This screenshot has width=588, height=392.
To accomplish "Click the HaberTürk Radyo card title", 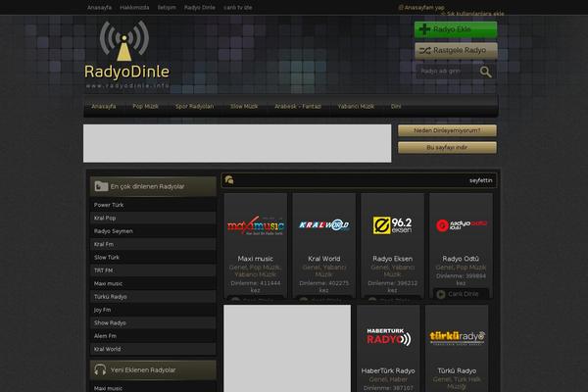I will (x=388, y=371).
